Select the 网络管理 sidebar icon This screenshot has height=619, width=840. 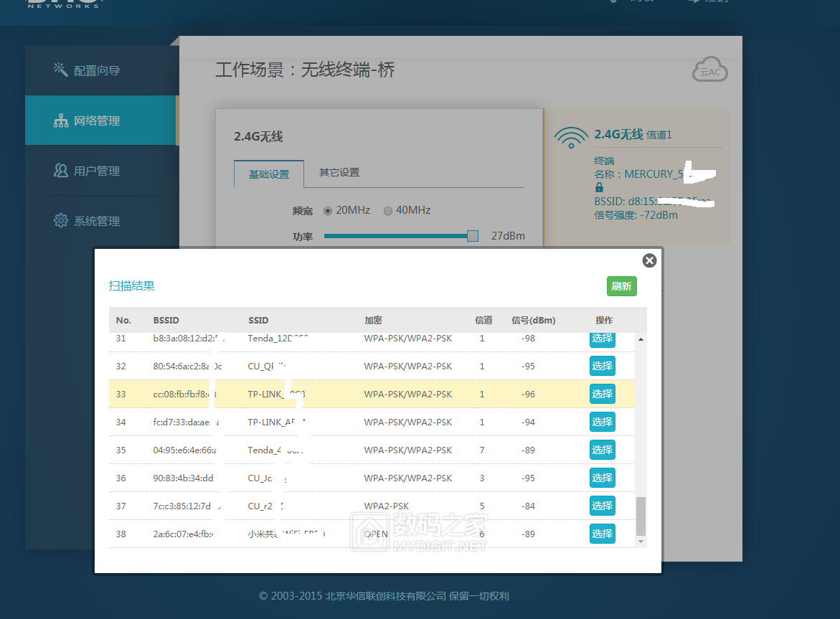click(60, 120)
